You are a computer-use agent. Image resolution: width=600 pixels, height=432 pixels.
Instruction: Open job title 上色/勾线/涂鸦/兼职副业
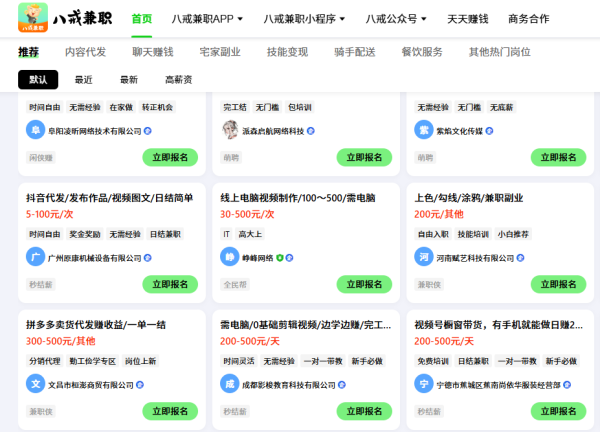[x=469, y=198]
